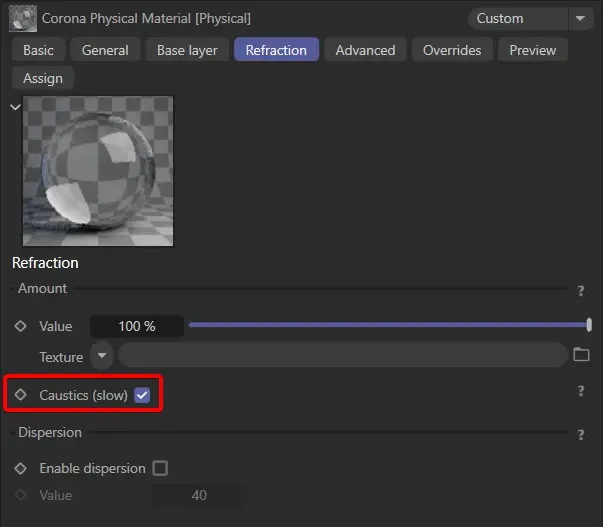Image resolution: width=603 pixels, height=527 pixels.
Task: Open the Advanced tab
Action: (365, 50)
